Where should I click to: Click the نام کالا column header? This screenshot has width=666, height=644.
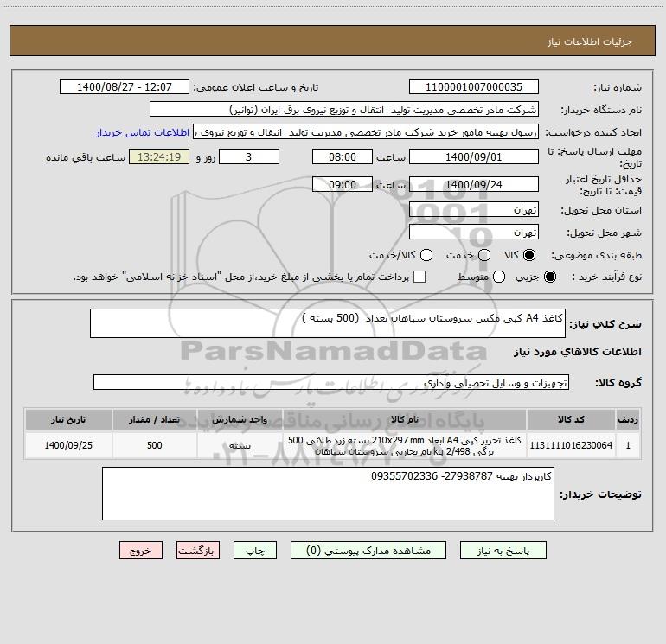click(405, 419)
